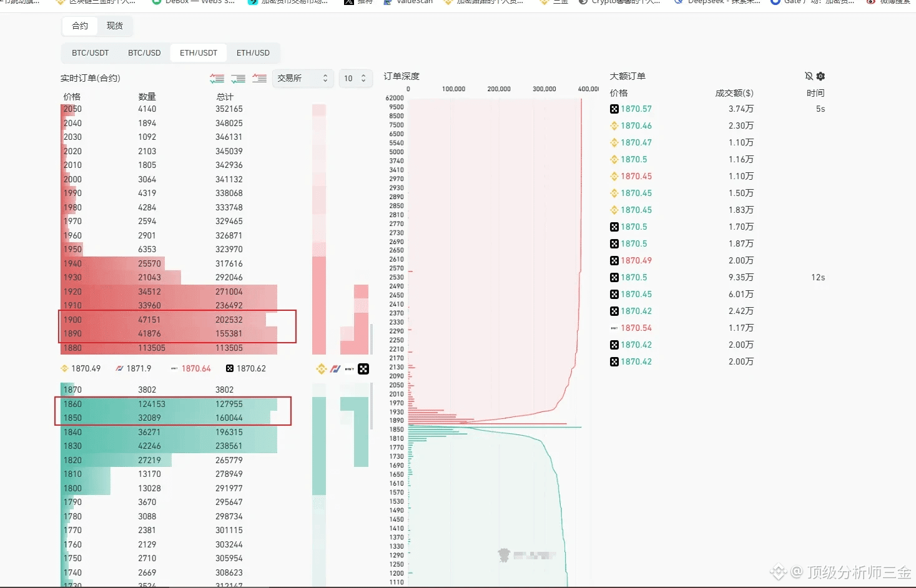Viewport: 916px width, 588px height.
Task: Show bids-only order book view icon
Action: pyautogui.click(x=238, y=78)
